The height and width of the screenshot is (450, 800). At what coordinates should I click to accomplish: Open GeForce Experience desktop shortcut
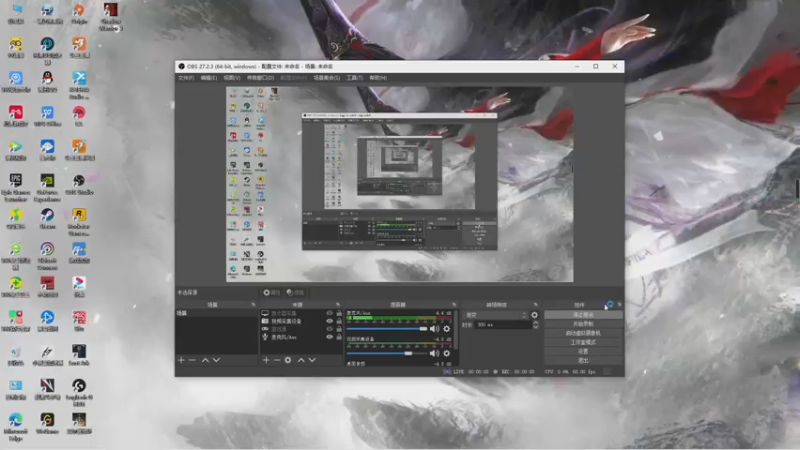pos(47,187)
